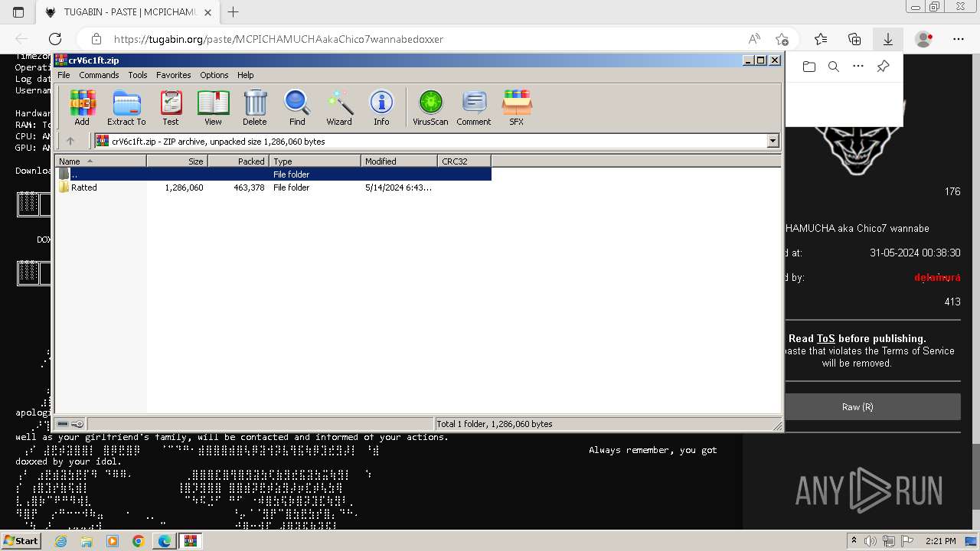Open Edge downloads icon
This screenshot has height=551, width=980.
(888, 39)
